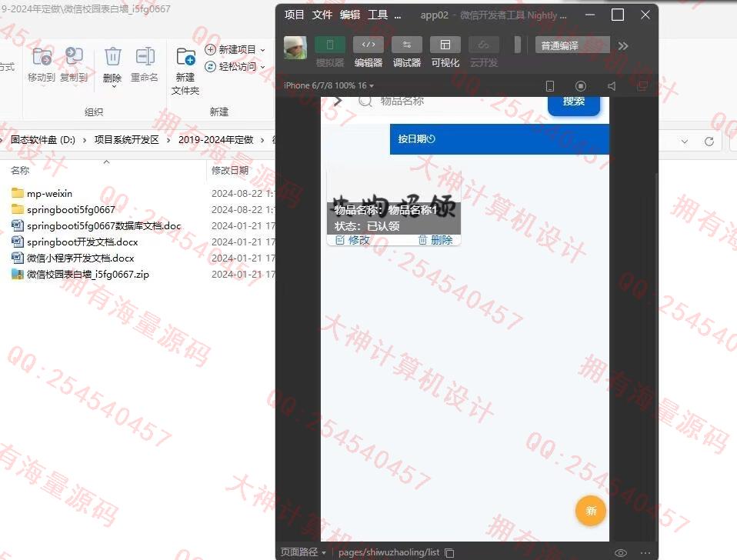Open the 文件 menu in DevTools
Viewport: 737px width, 560px height.
(322, 15)
